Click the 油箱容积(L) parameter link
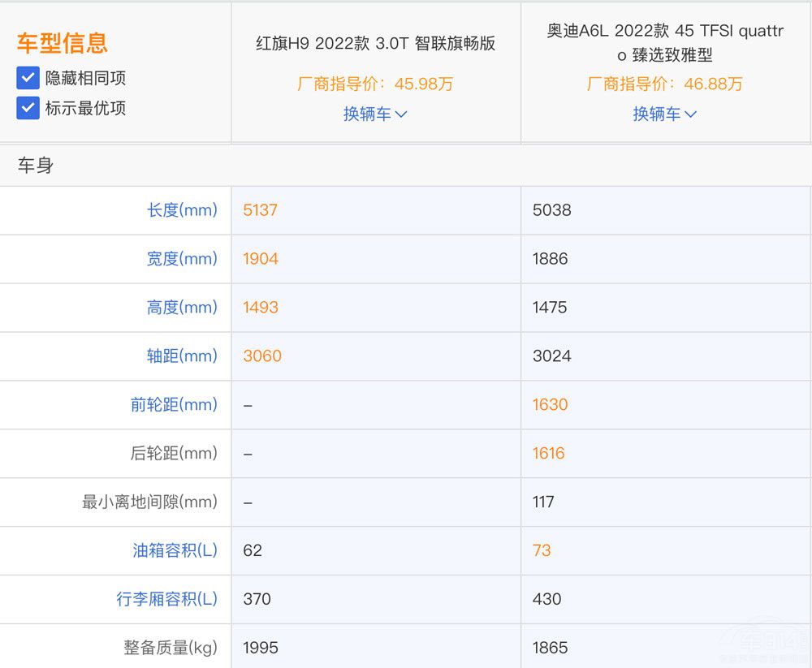This screenshot has width=812, height=668. coord(175,551)
